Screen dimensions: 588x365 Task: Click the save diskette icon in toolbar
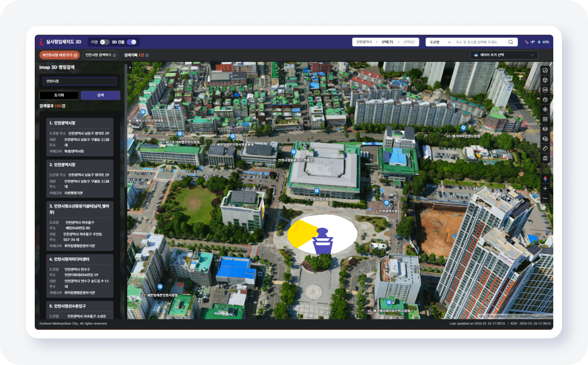pos(545,158)
